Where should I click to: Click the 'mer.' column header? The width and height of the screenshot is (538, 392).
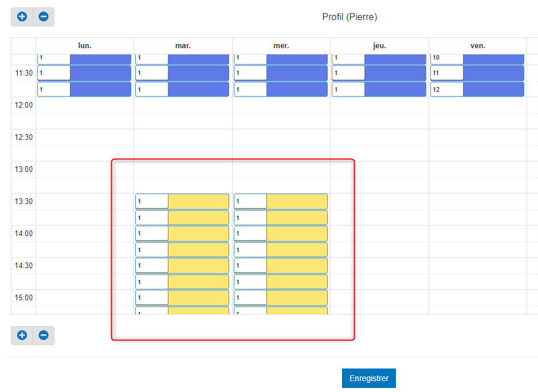[x=281, y=46]
